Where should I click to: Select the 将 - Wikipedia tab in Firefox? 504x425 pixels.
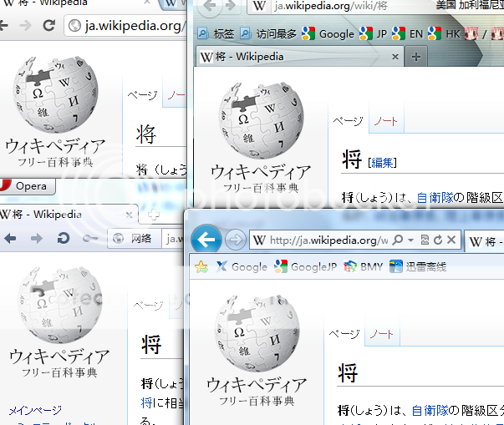coord(299,57)
